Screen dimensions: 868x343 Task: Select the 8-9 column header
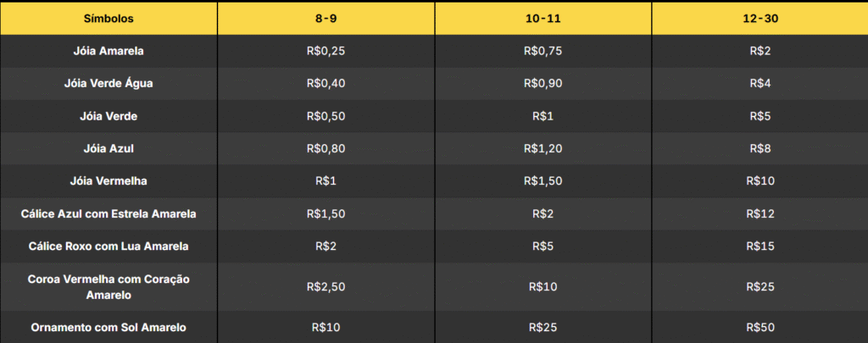(326, 19)
